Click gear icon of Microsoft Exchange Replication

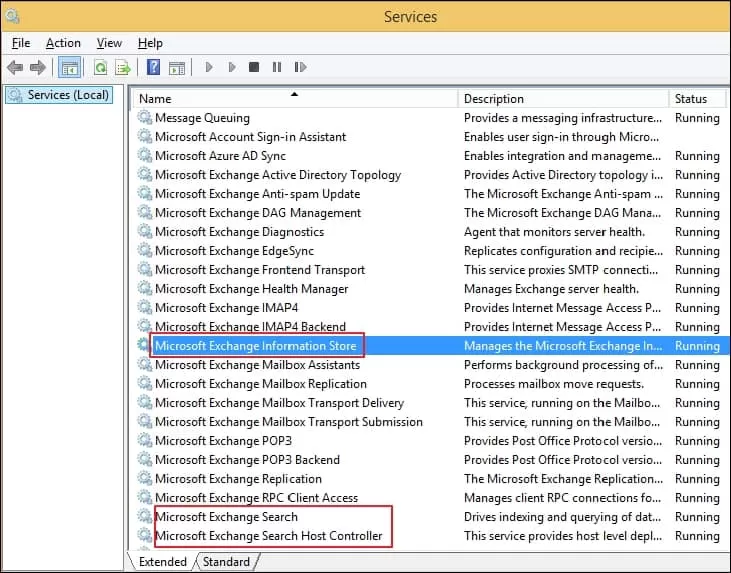coord(145,478)
